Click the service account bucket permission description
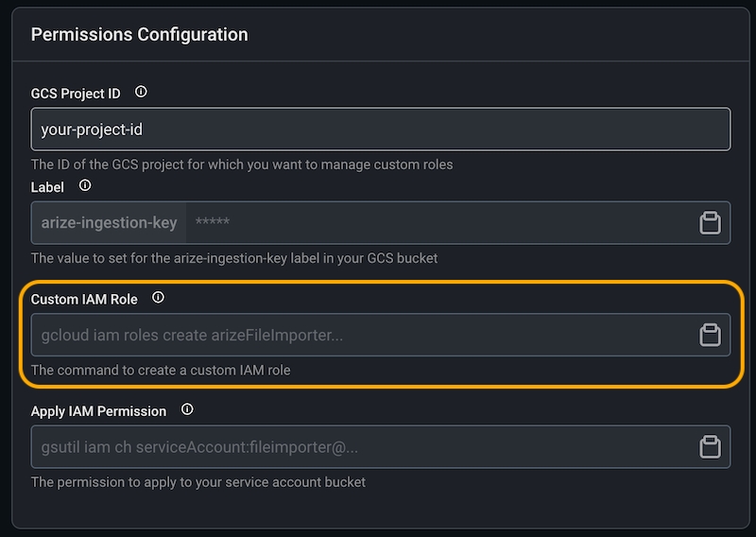756x537 pixels. tap(198, 482)
